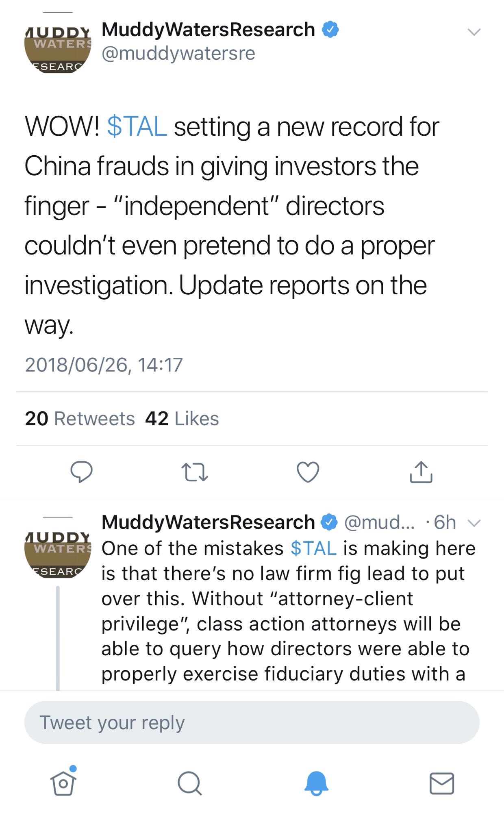Open the Messages envelope tab
This screenshot has height=813, width=504.
pyautogui.click(x=442, y=783)
